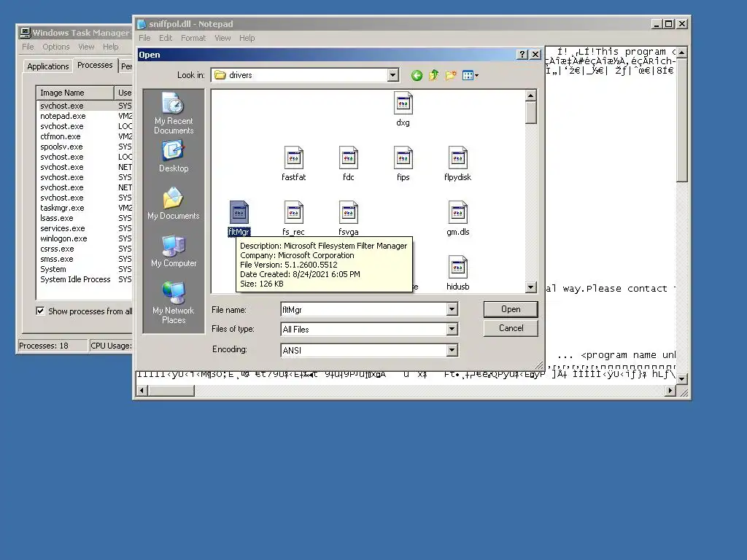This screenshot has height=560, width=747.
Task: Click file list scrollbar down arrow
Action: [x=531, y=287]
